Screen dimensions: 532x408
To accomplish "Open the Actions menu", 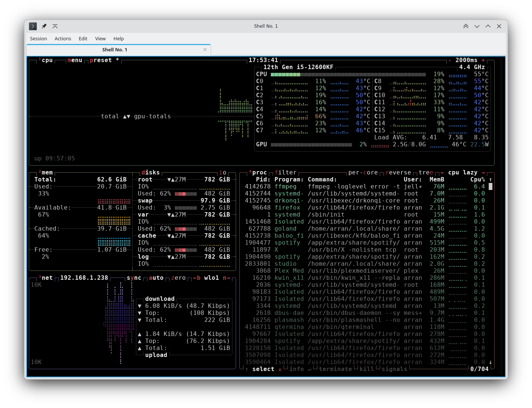I will [x=63, y=38].
